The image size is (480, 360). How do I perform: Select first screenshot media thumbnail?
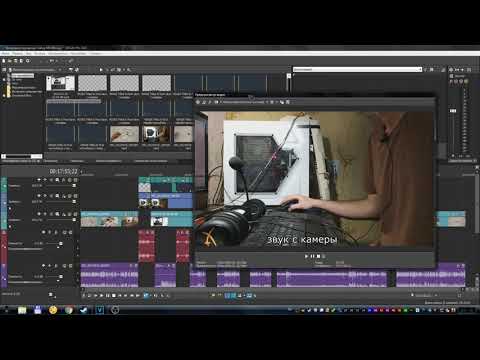[x=60, y=83]
